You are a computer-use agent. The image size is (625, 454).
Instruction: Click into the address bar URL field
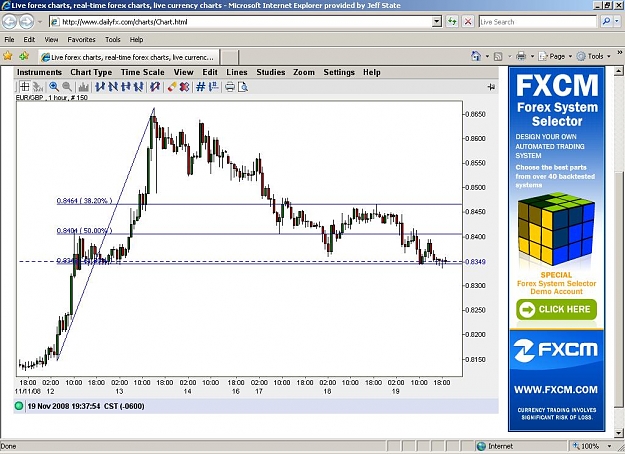tap(241, 22)
